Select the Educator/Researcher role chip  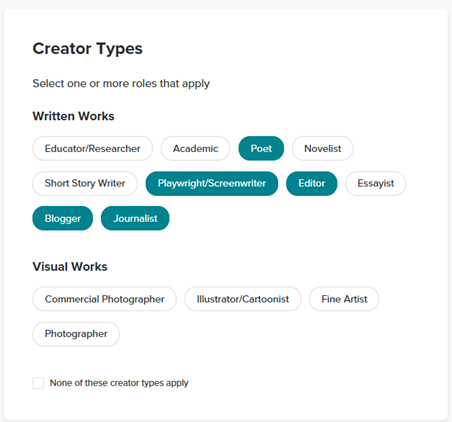[92, 148]
